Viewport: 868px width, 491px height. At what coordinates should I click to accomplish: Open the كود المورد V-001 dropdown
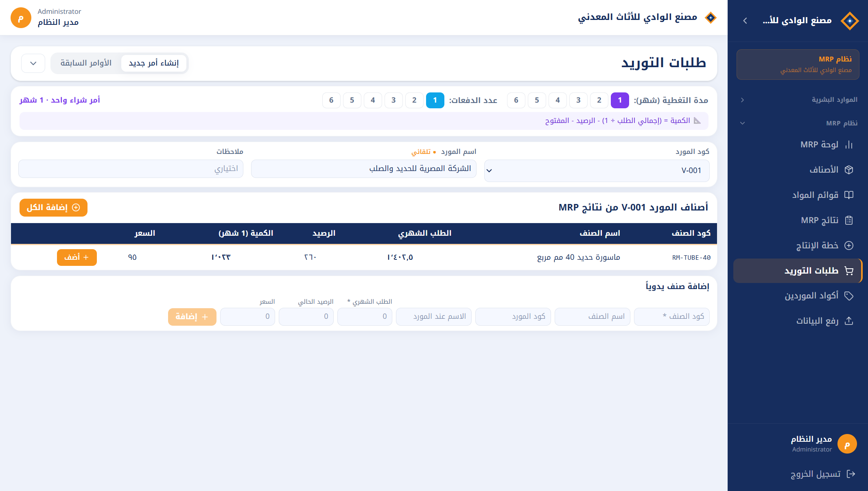[597, 171]
